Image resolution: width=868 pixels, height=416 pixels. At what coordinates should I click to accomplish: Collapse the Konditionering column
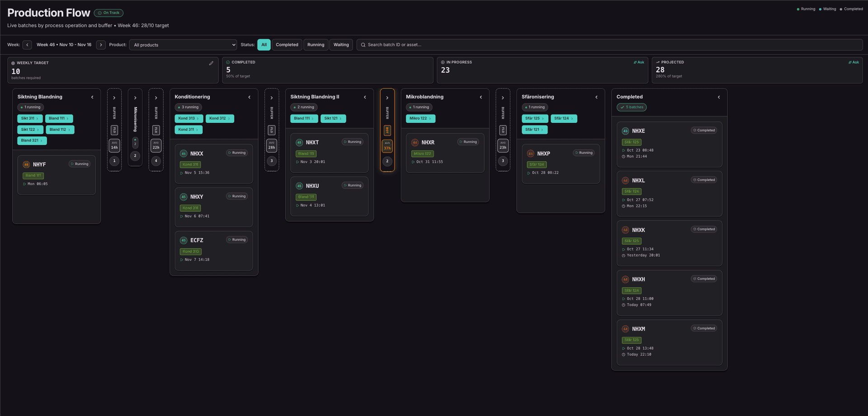(249, 97)
